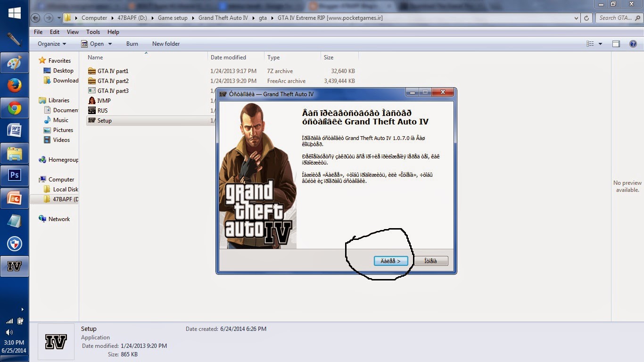Open Microsoft Word from the taskbar

point(14,131)
